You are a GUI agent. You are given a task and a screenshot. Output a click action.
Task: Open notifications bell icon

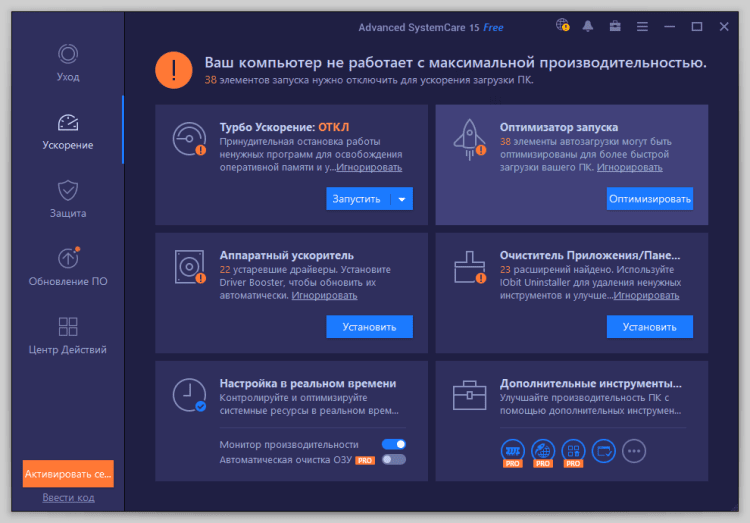coord(588,26)
